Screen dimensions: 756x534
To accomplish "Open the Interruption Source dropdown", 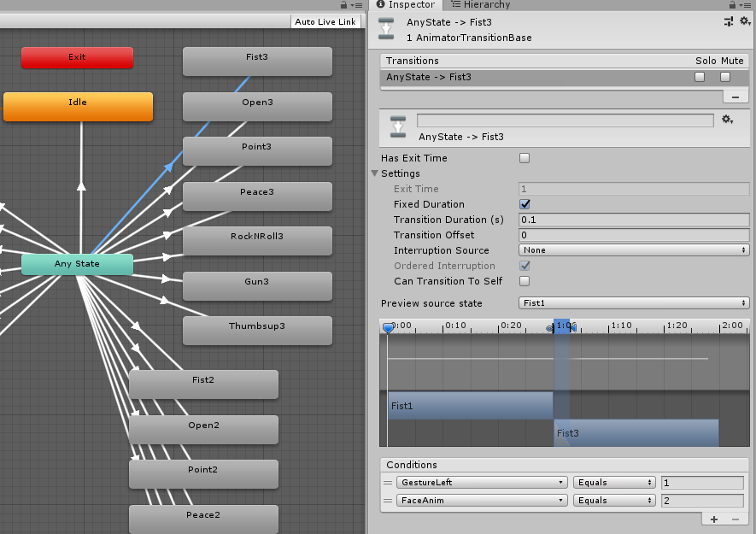I will tap(634, 250).
